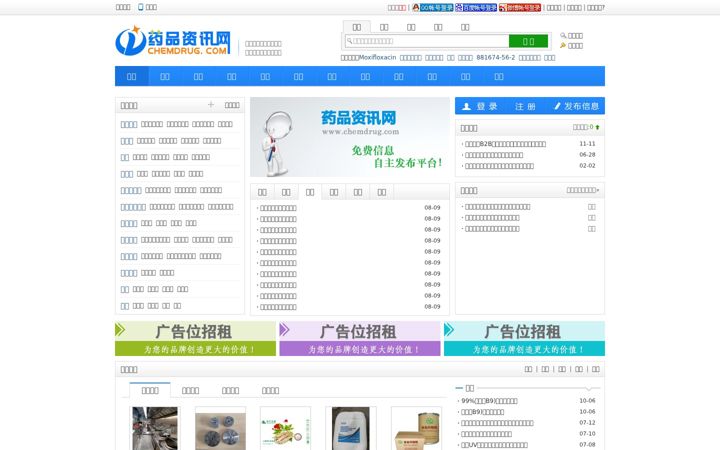Click the green search submit button
The height and width of the screenshot is (450, 720).
[528, 41]
